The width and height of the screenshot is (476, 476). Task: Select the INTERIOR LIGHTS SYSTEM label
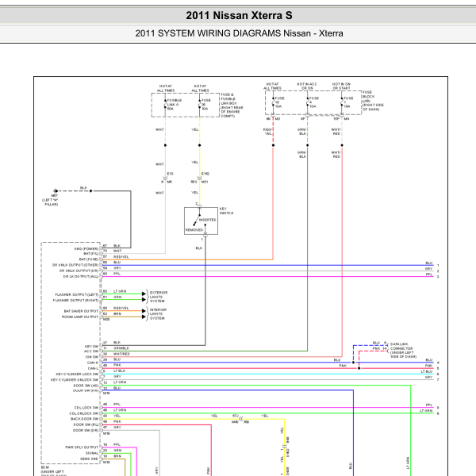point(158,314)
